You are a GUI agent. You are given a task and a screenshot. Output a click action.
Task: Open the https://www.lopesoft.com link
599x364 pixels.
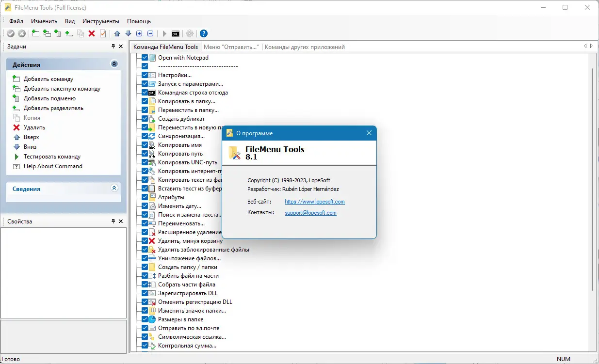[x=315, y=202]
